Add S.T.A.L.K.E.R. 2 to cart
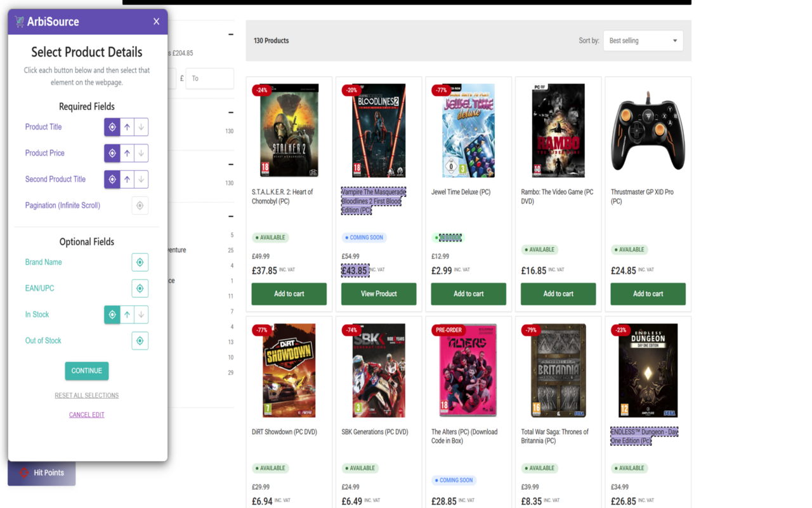Viewport: 812px width, 508px height. 289,294
